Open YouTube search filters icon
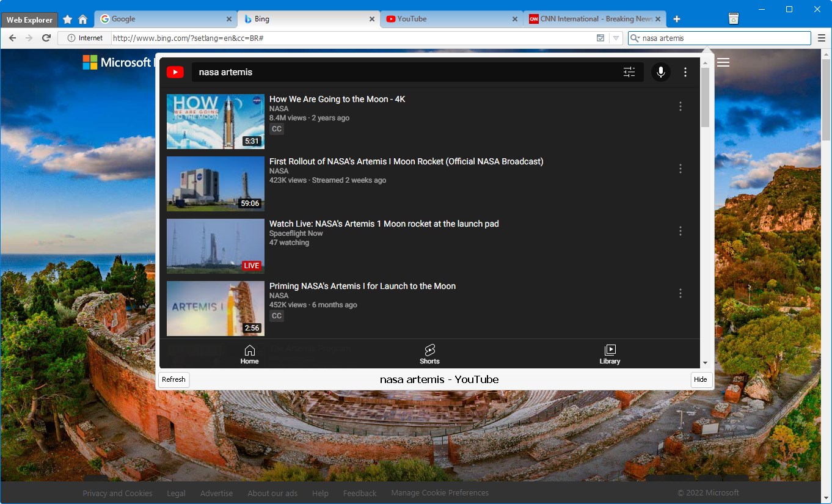Image resolution: width=832 pixels, height=504 pixels. (629, 72)
